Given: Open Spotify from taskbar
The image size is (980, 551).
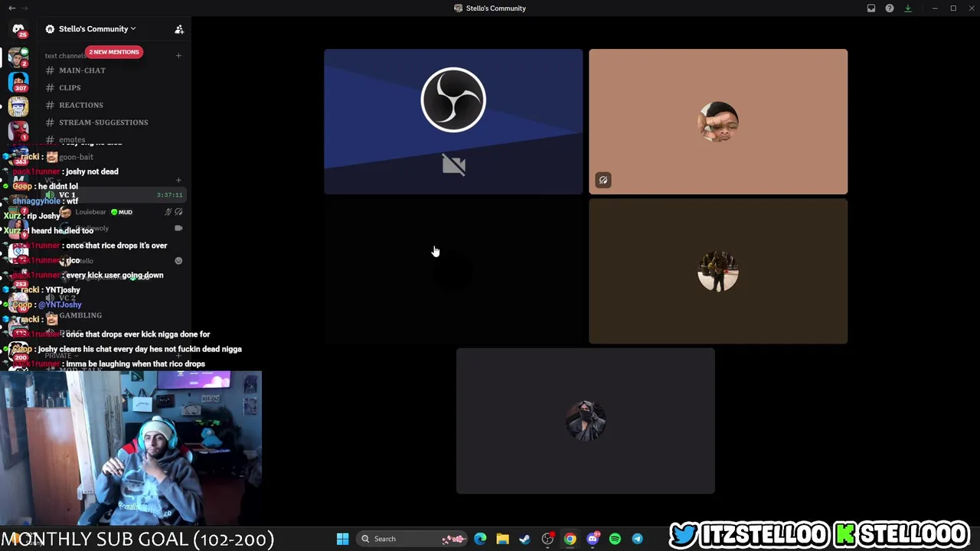Looking at the screenshot, I should pyautogui.click(x=615, y=539).
